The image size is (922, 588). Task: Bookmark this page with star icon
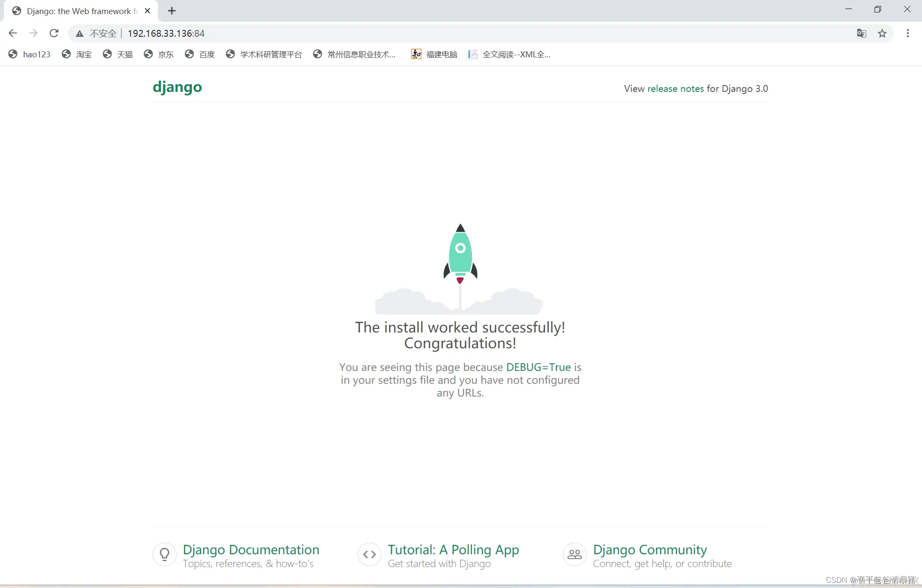882,33
